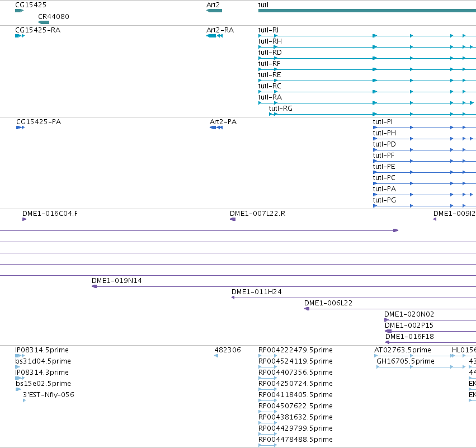Select the tutl-RC transcript
476x448 pixels.
click(270, 86)
